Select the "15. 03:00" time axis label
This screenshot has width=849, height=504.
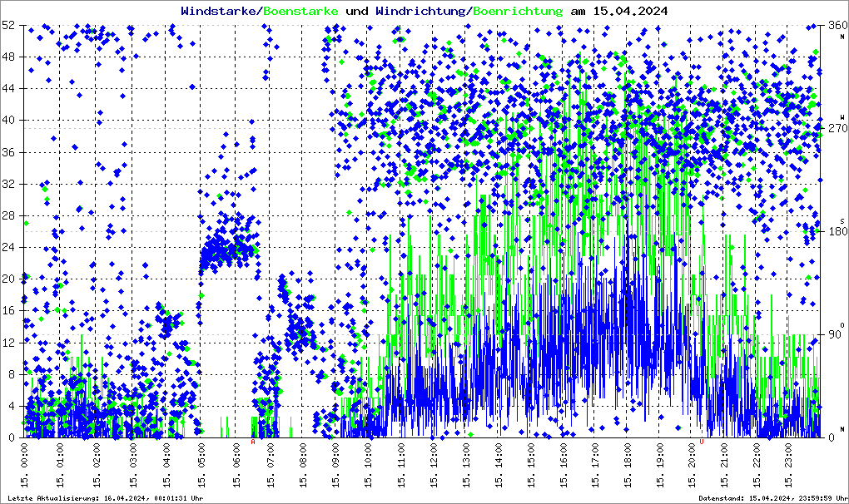point(132,465)
